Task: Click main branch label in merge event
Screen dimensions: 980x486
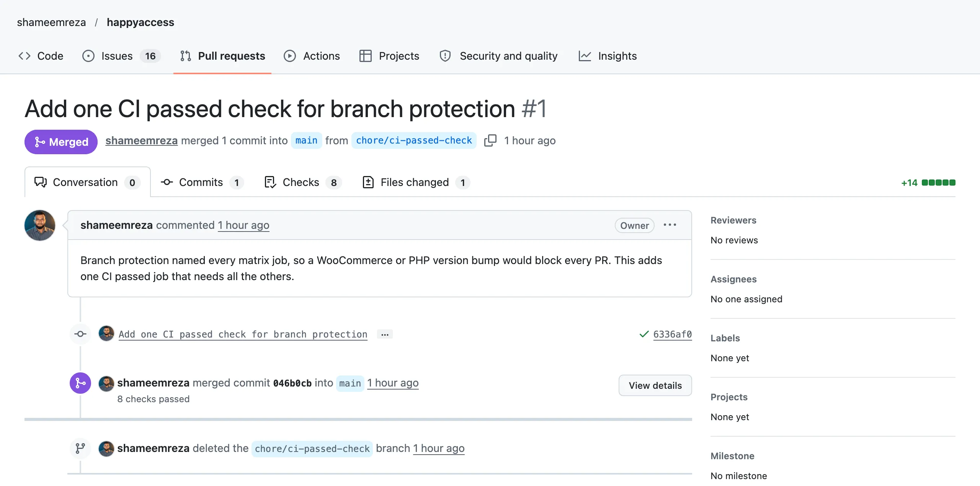Action: (350, 383)
